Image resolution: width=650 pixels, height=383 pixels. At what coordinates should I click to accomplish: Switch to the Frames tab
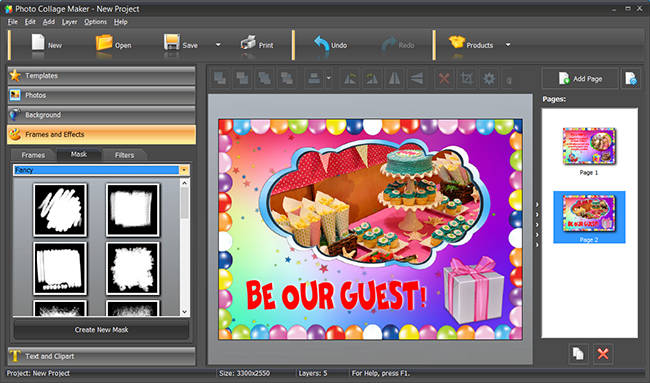(x=33, y=155)
